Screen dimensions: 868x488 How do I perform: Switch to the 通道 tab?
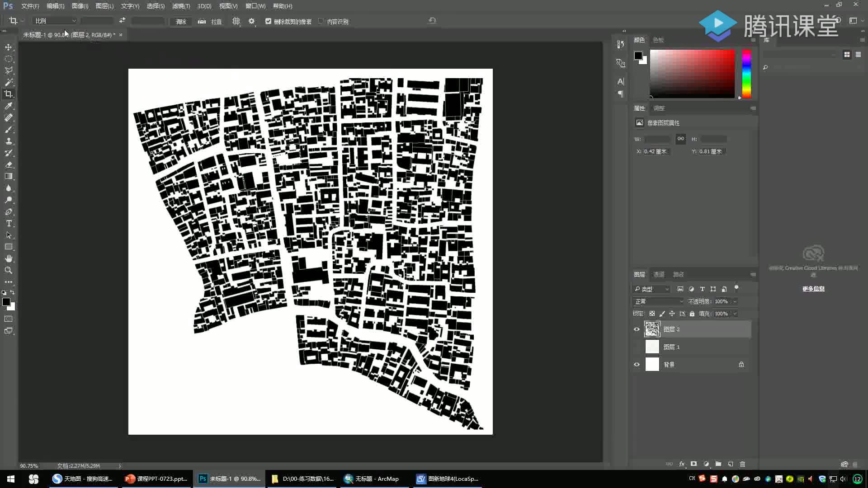pos(659,274)
